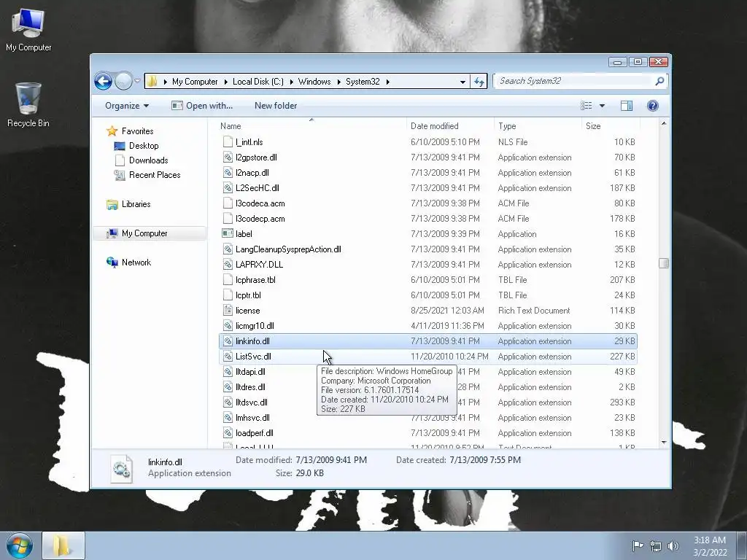Image resolution: width=747 pixels, height=560 pixels.
Task: Toggle the preview pane
Action: [627, 106]
